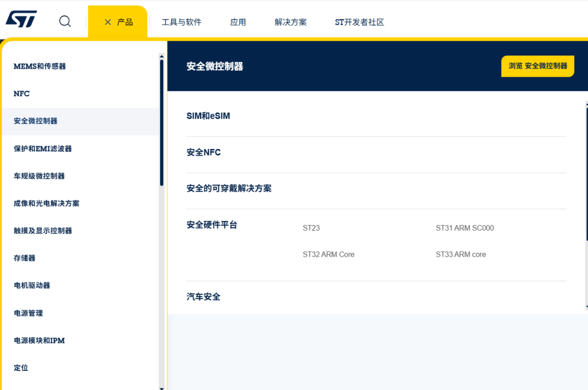Open the ST开发者社区 menu
This screenshot has width=588, height=390.
[359, 22]
